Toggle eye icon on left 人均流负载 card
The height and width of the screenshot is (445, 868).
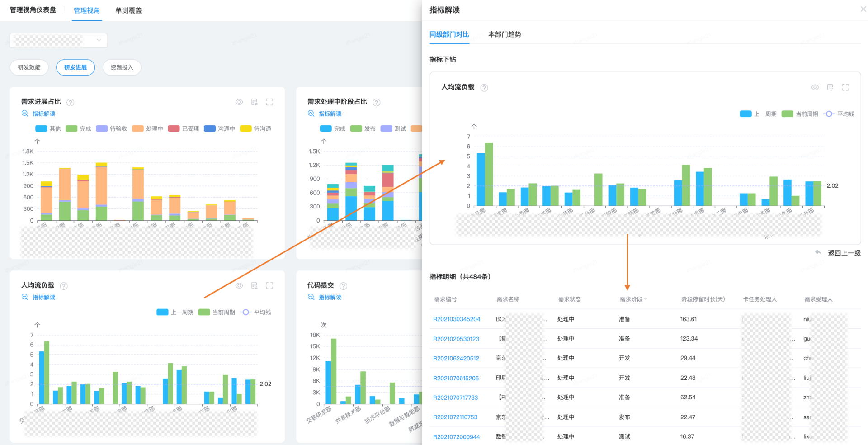pos(239,286)
